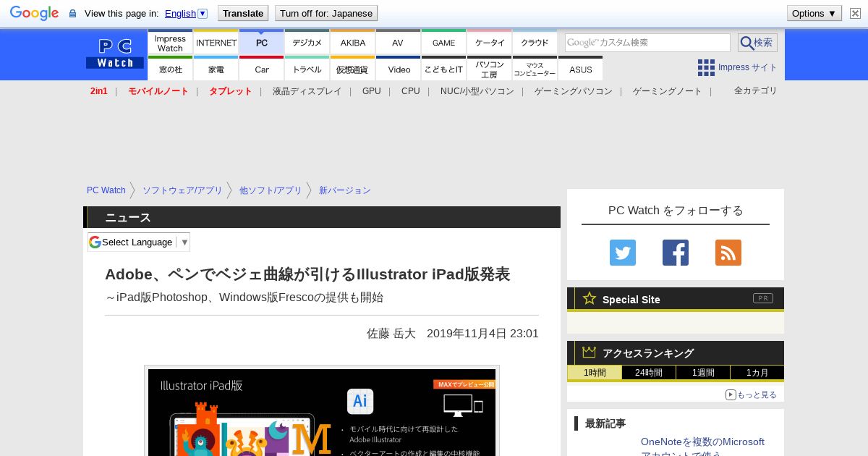Open the ゲーミングノート category link
Image resolution: width=868 pixels, height=456 pixels.
pyautogui.click(x=668, y=91)
